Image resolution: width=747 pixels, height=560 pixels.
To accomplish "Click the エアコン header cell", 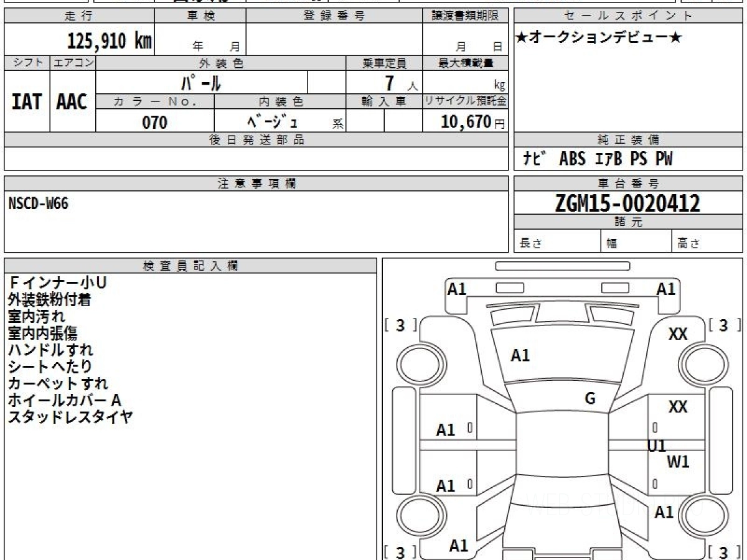I will coord(73,63).
